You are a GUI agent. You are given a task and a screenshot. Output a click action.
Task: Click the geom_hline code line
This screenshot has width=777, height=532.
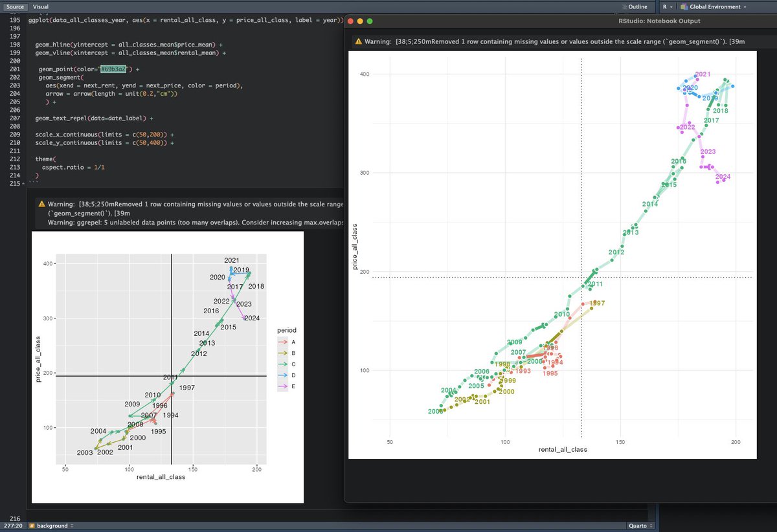(128, 45)
